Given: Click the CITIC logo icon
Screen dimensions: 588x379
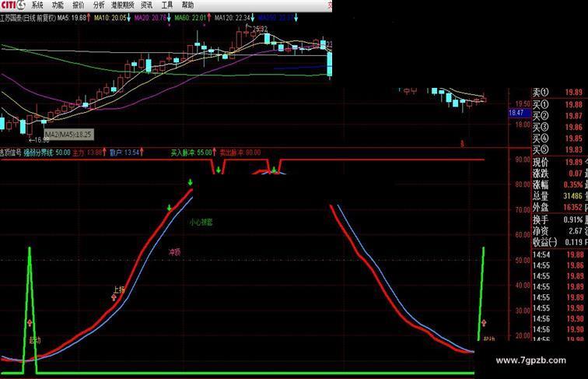Looking at the screenshot, I should [x=12, y=5].
